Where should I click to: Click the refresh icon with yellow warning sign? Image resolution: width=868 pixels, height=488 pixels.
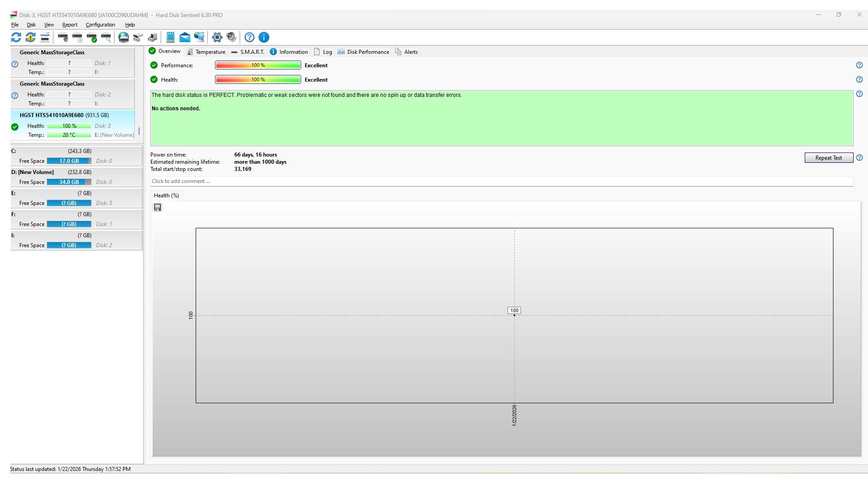31,37
